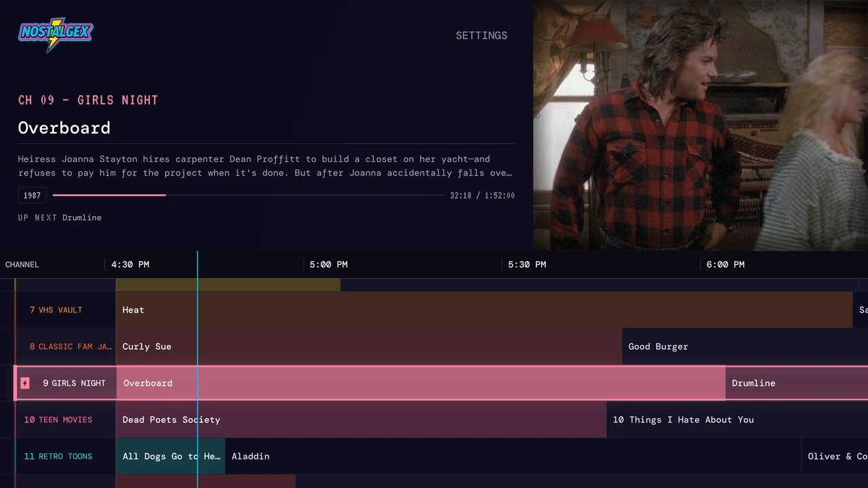Screen dimensions: 868x488
Task: Click the 5:30 PM time header
Action: coord(527,264)
